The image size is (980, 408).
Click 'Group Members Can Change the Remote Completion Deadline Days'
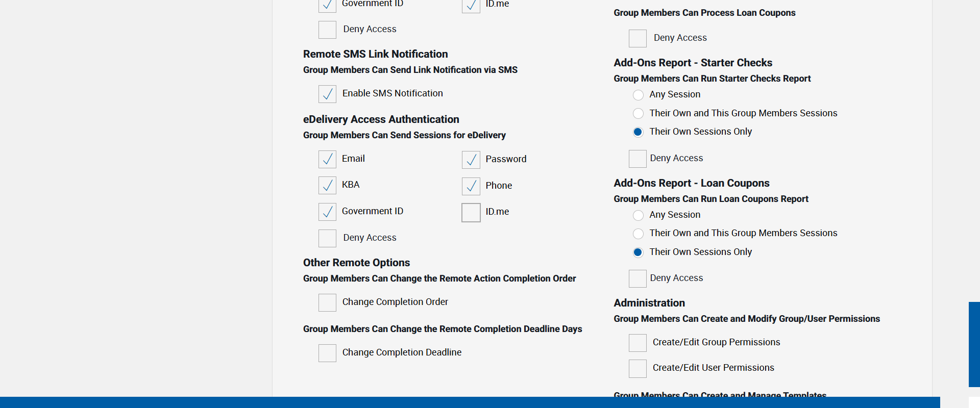coord(443,329)
